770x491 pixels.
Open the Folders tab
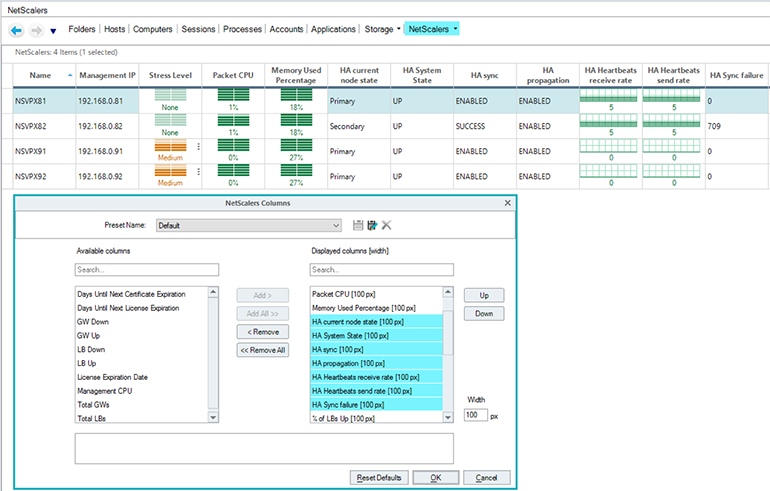tap(82, 29)
